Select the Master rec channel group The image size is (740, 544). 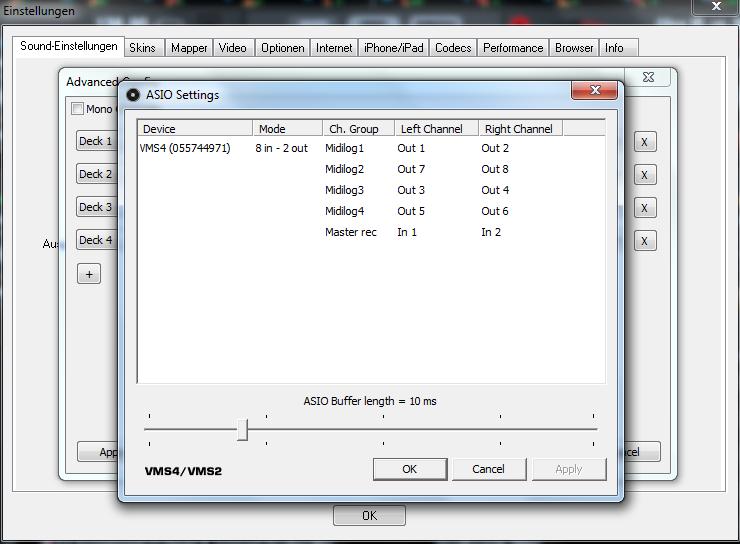(x=351, y=232)
